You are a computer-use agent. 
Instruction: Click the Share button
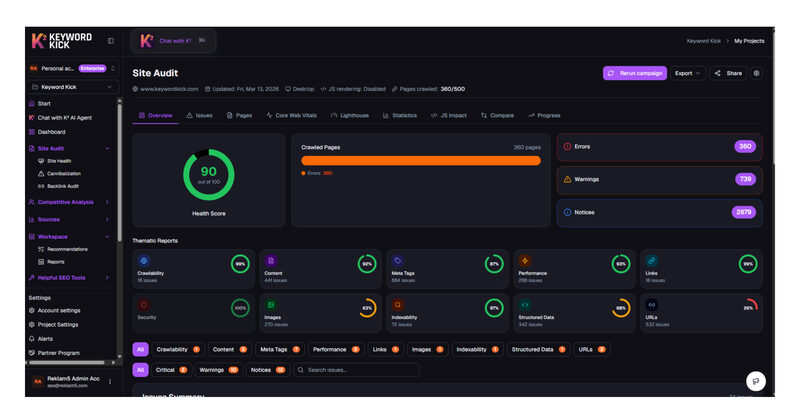[x=728, y=73]
